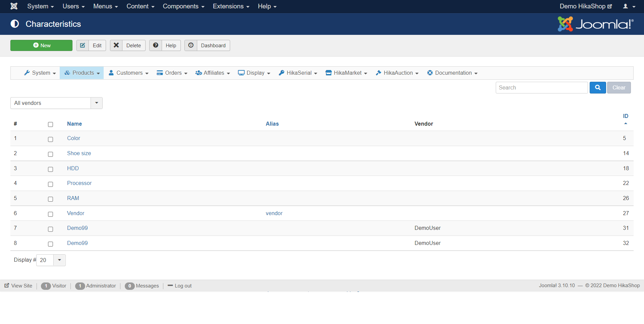Open the Users menu
Image resolution: width=644 pixels, height=324 pixels.
tap(73, 6)
